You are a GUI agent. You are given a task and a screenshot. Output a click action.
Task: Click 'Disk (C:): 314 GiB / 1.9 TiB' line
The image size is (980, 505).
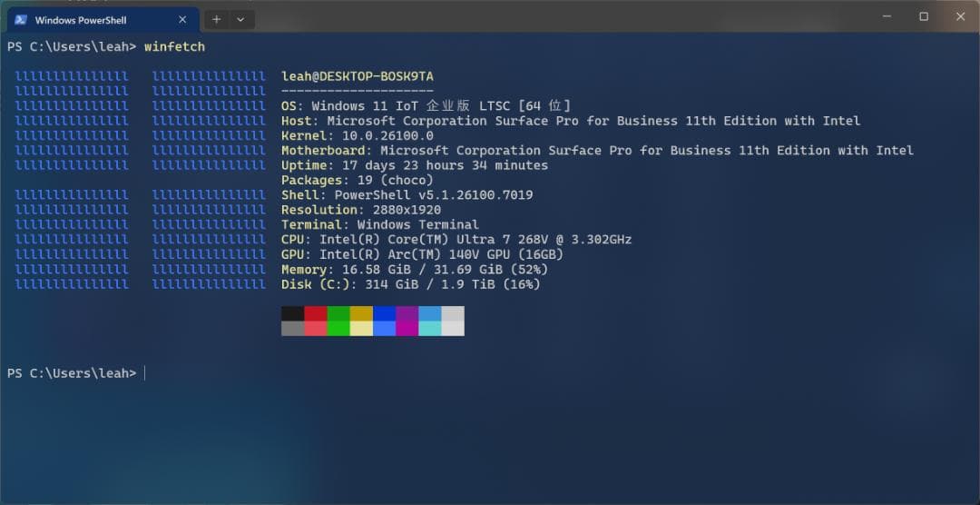point(411,284)
